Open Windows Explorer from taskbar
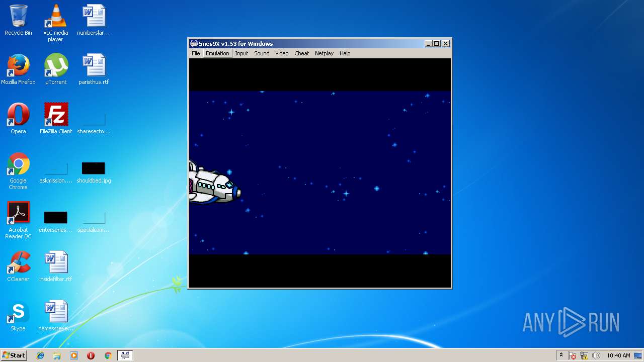 click(x=57, y=355)
